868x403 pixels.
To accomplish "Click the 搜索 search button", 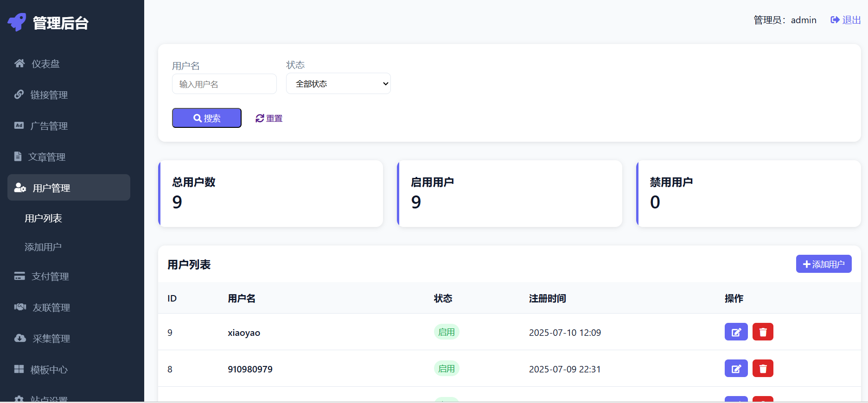I will 207,118.
